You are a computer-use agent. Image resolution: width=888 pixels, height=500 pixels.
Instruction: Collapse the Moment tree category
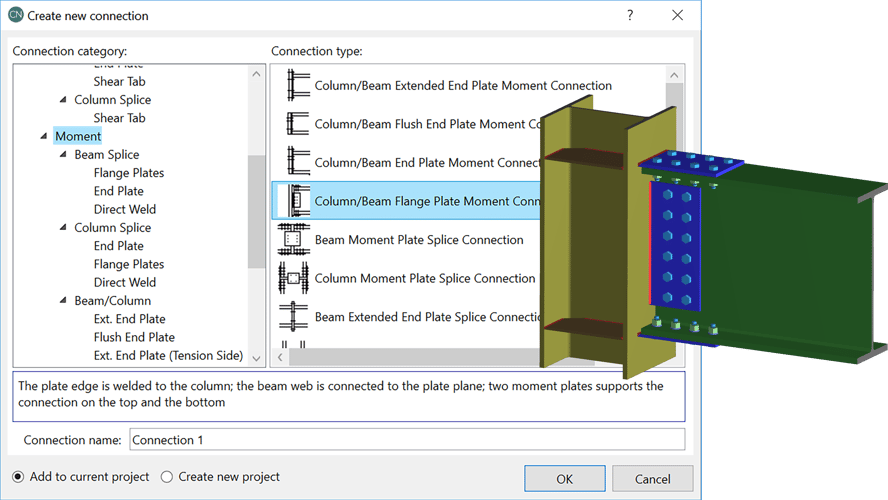pyautogui.click(x=44, y=137)
